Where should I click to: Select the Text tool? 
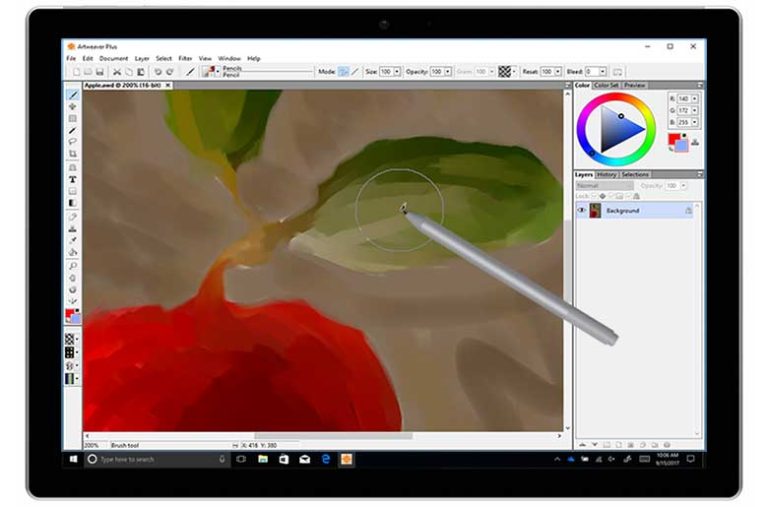tap(72, 179)
